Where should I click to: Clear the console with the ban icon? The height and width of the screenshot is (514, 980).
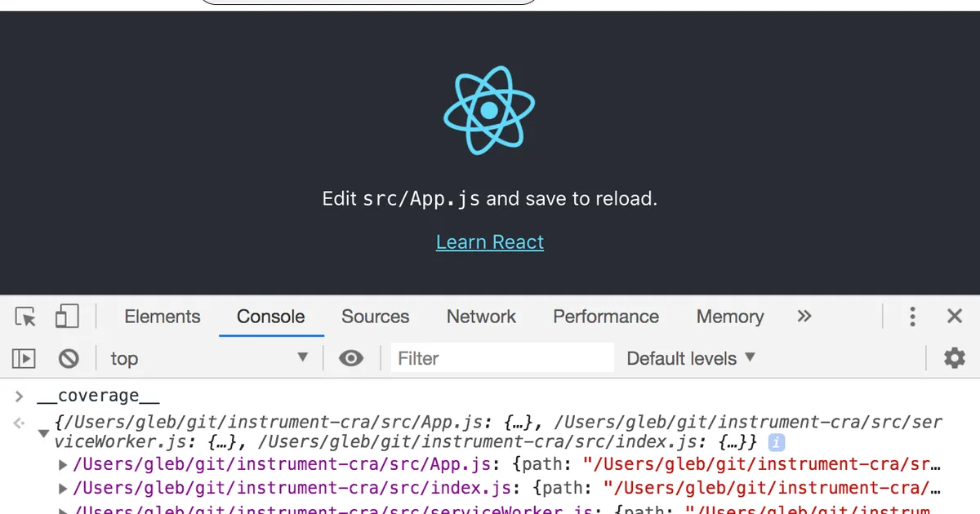[69, 358]
